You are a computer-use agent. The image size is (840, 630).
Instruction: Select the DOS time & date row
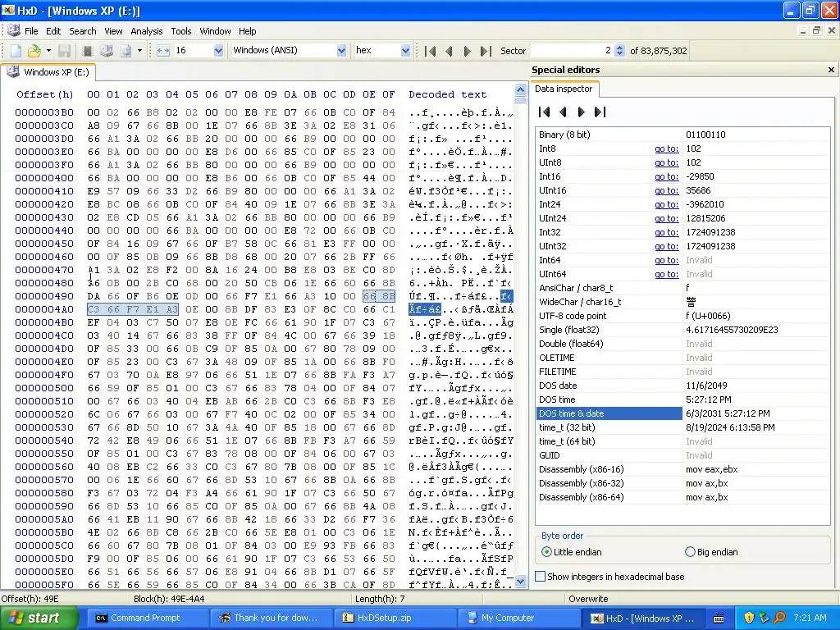(683, 413)
